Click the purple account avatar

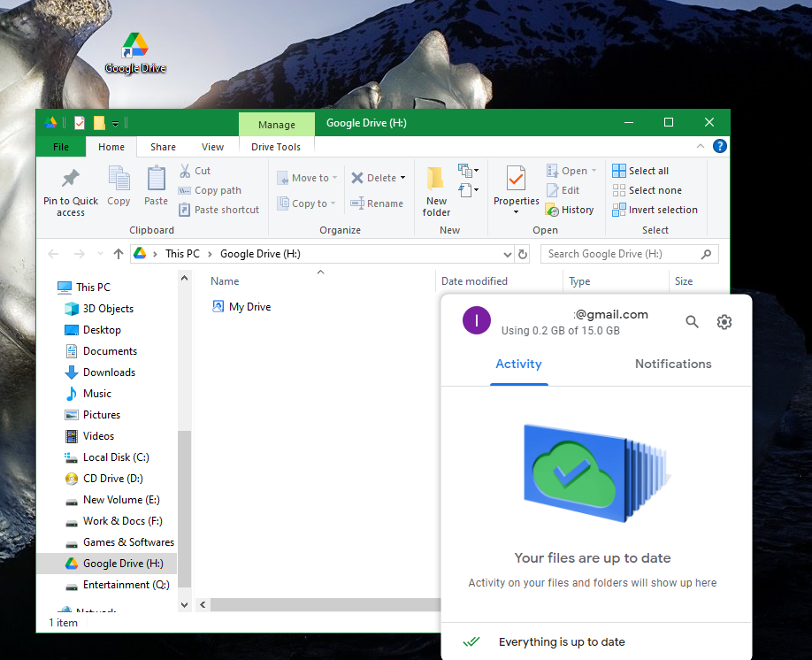point(477,320)
